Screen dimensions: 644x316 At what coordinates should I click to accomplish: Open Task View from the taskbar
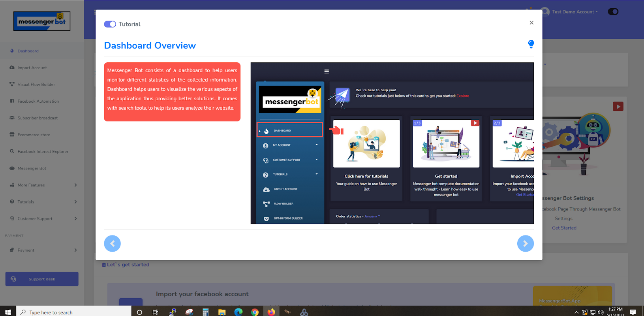click(156, 312)
